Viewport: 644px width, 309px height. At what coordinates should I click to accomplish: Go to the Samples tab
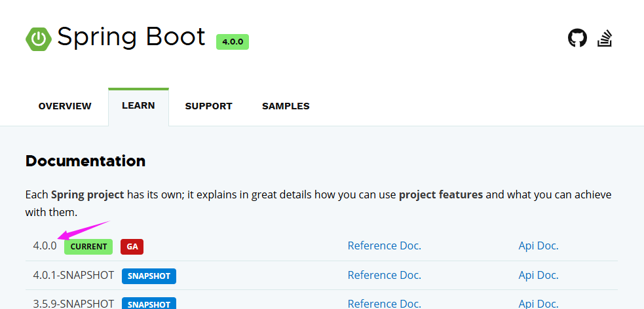tap(286, 106)
